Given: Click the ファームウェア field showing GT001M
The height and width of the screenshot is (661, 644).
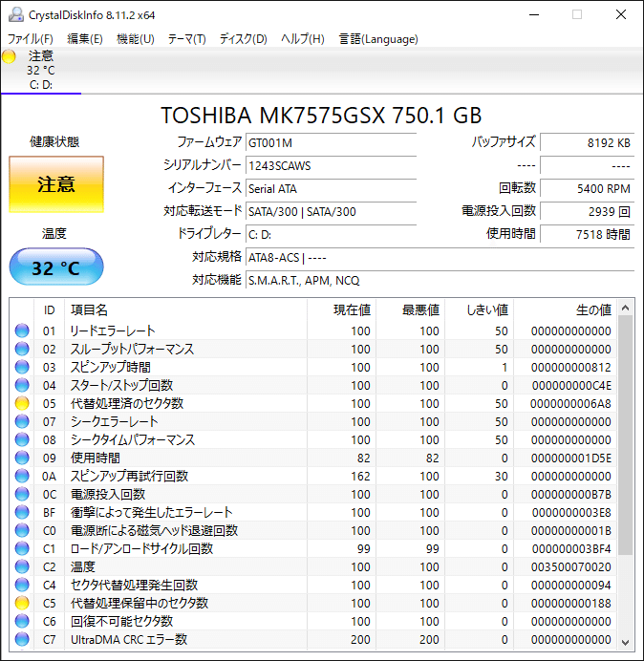Looking at the screenshot, I should (331, 143).
